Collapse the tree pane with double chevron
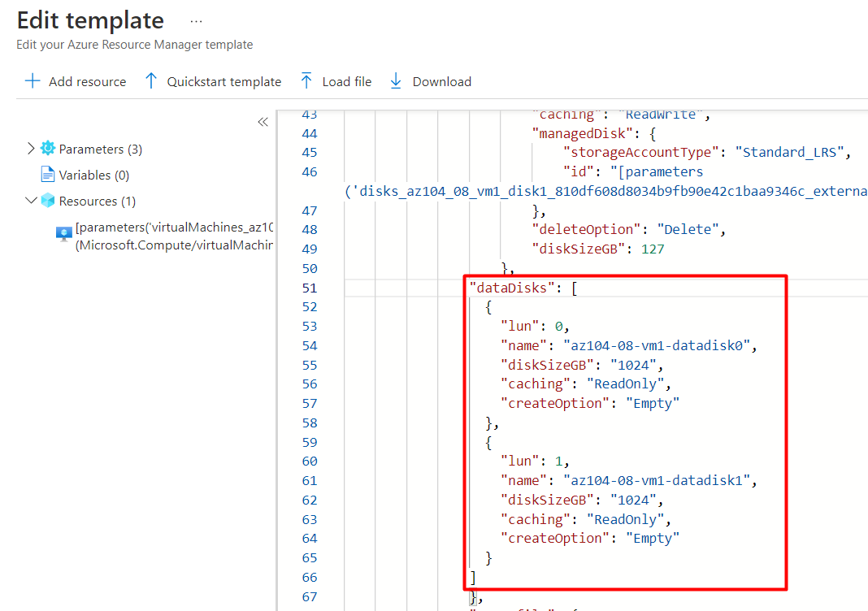 [x=263, y=122]
